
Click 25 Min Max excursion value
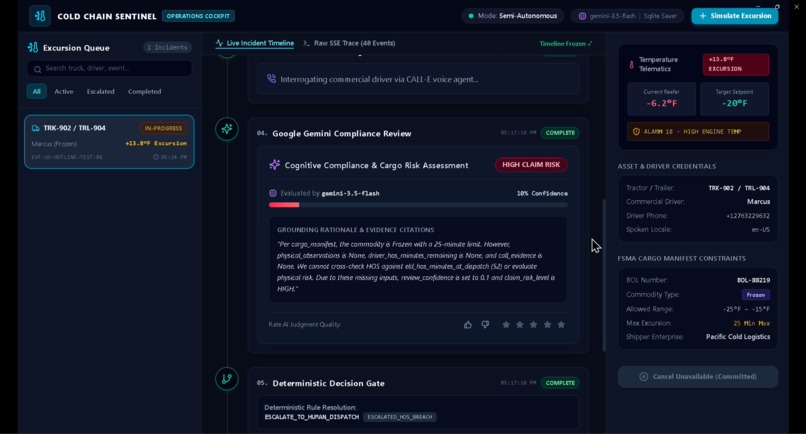(752, 323)
